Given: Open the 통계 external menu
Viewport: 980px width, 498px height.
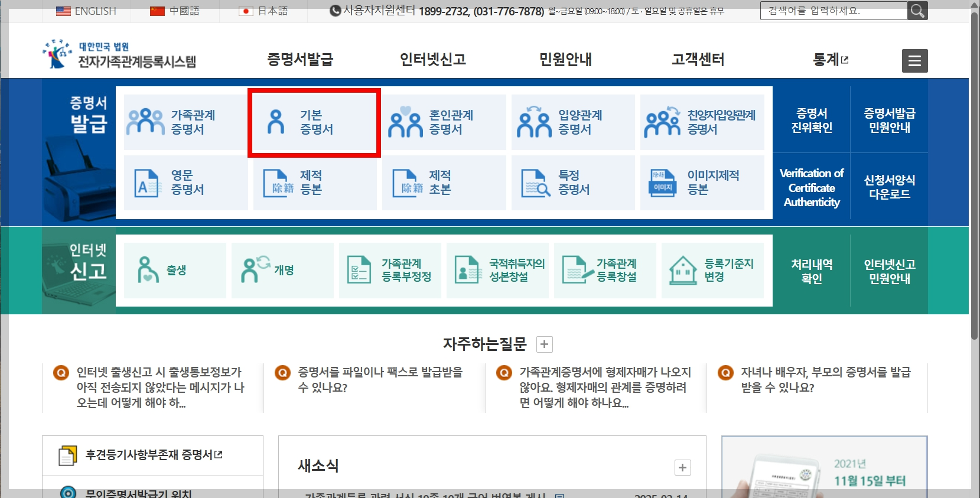Looking at the screenshot, I should (831, 60).
